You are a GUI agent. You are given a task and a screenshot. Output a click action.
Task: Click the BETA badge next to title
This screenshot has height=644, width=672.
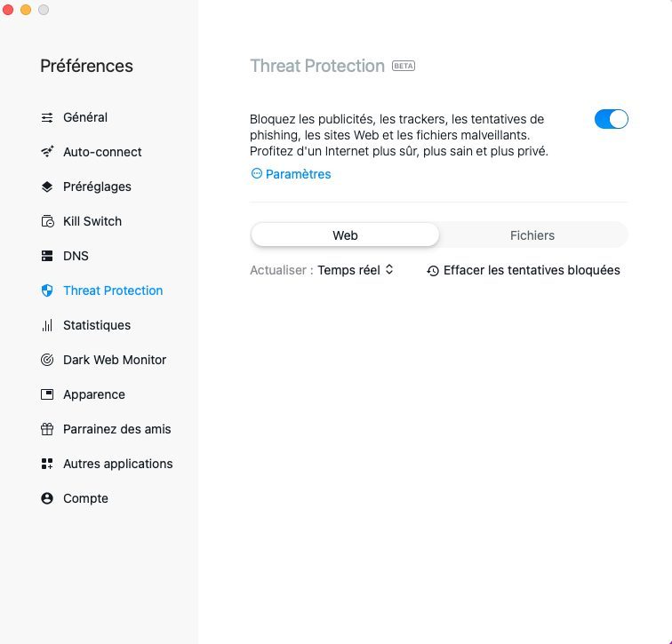(x=404, y=66)
